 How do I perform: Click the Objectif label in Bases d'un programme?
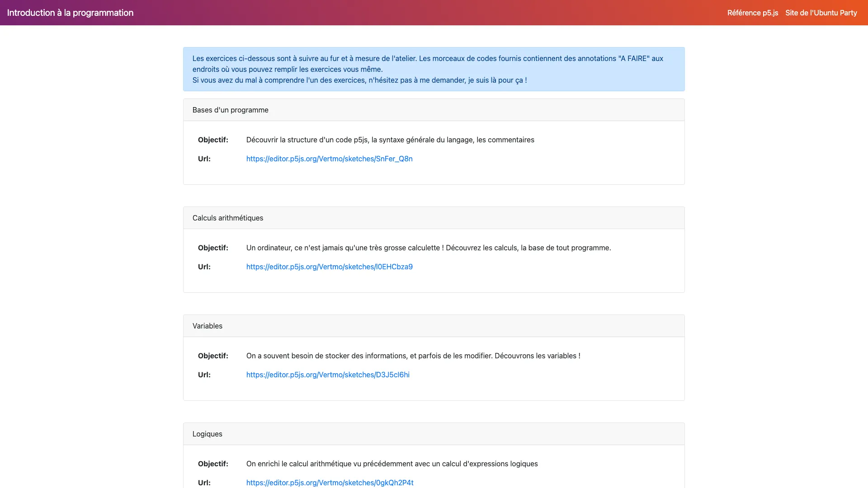213,140
